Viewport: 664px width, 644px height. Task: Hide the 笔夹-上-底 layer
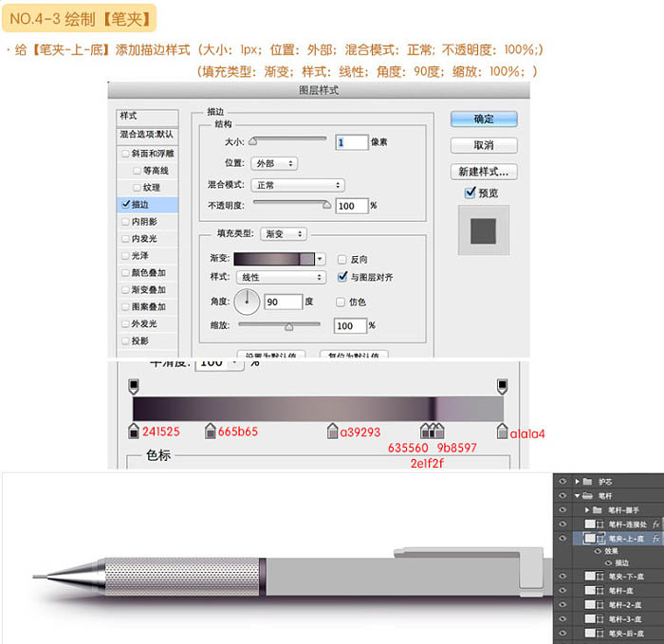[563, 538]
